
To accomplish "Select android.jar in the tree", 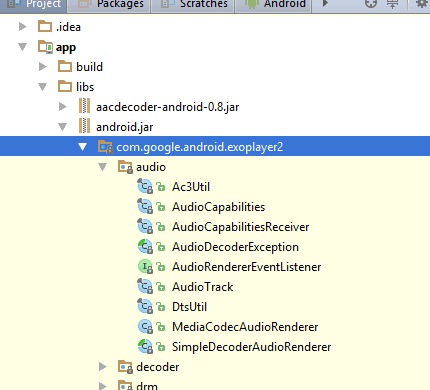I will (125, 127).
